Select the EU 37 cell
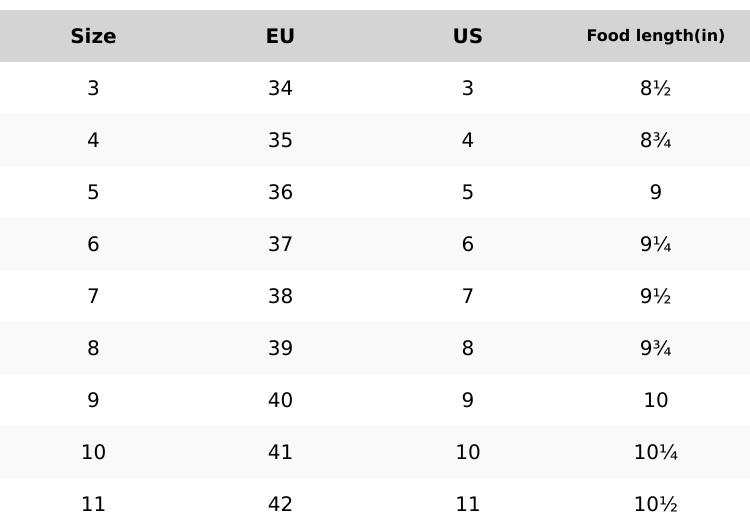 pyautogui.click(x=280, y=245)
